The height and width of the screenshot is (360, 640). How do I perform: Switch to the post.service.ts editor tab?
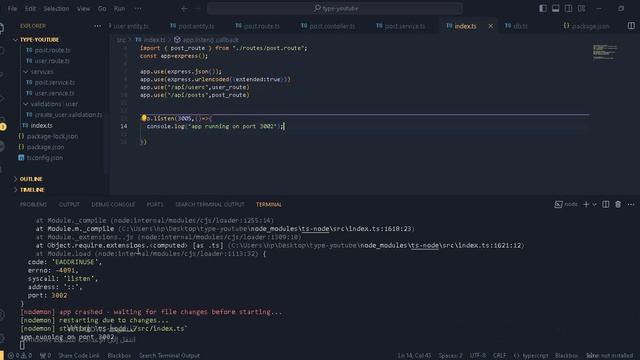404,26
